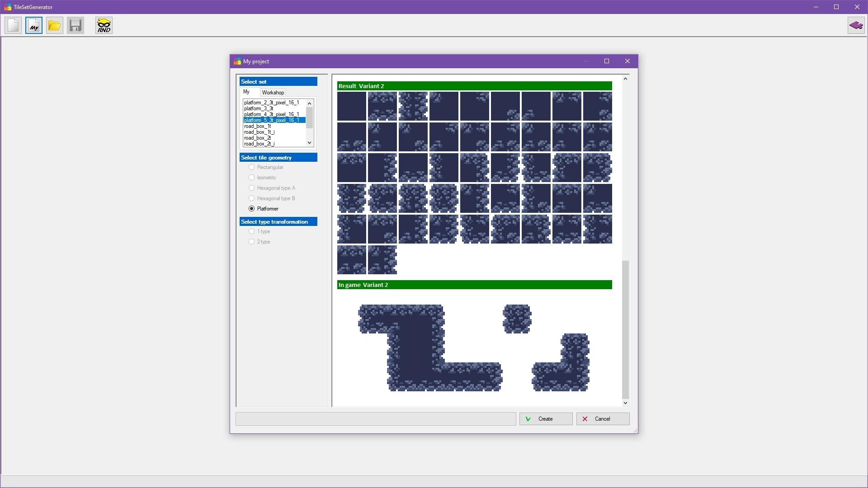Click the save floppy disk icon
The image size is (868, 488).
75,25
